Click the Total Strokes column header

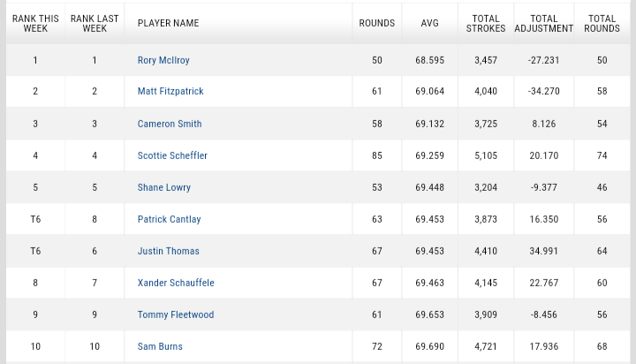486,23
